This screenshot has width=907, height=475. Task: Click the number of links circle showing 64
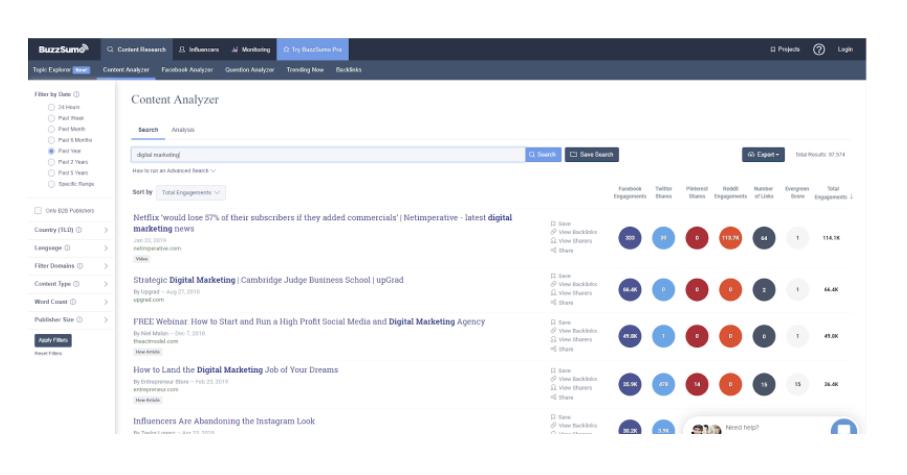click(x=764, y=238)
